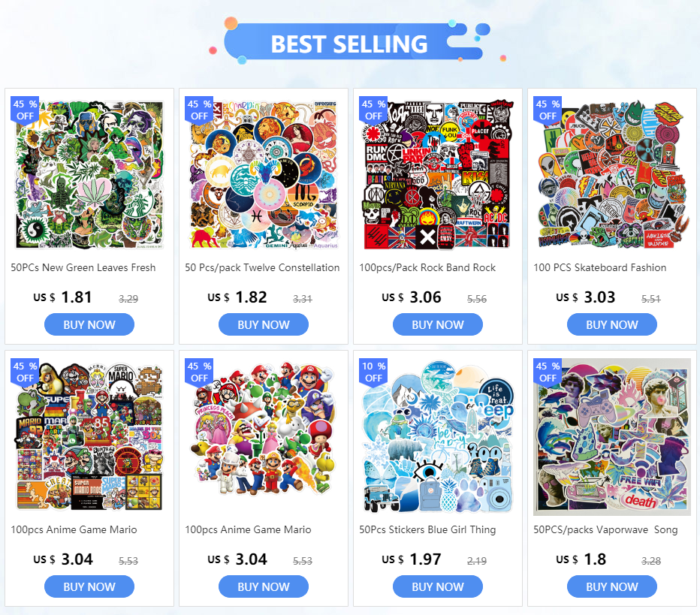700x615 pixels.
Task: Open the Green Leaves sticker pack image
Action: click(x=89, y=175)
